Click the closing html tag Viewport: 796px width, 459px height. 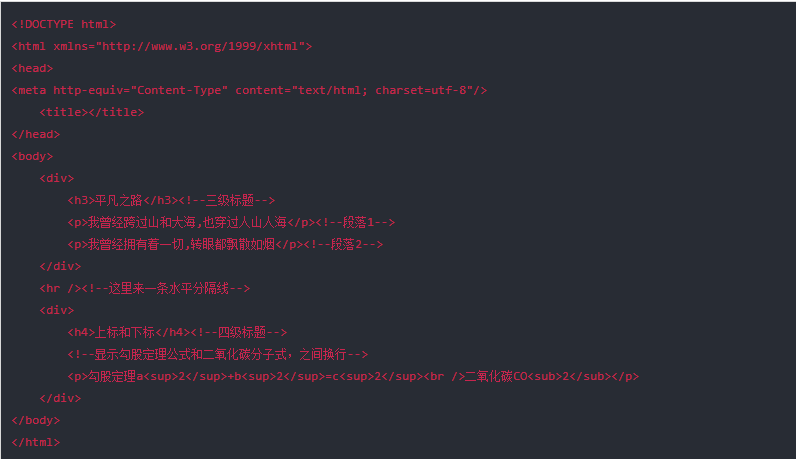[x=36, y=442]
